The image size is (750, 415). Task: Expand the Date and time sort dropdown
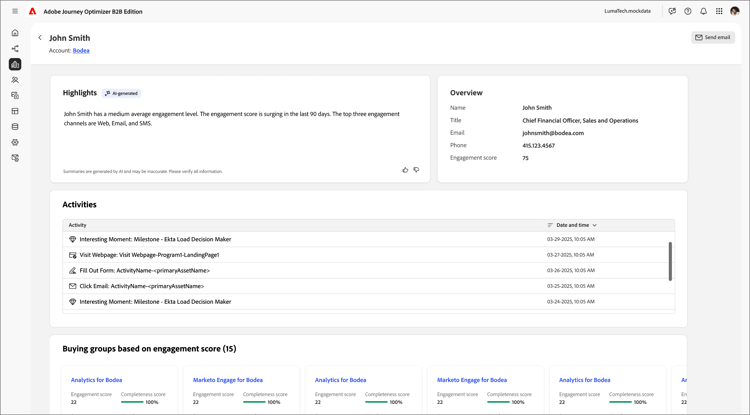(594, 225)
